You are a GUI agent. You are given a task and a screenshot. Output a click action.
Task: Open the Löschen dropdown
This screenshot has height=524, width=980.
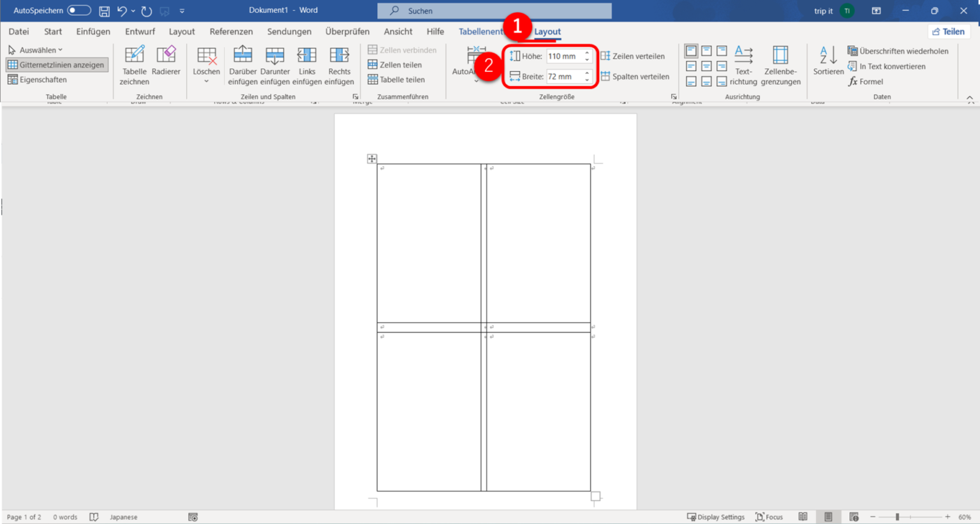click(x=206, y=66)
